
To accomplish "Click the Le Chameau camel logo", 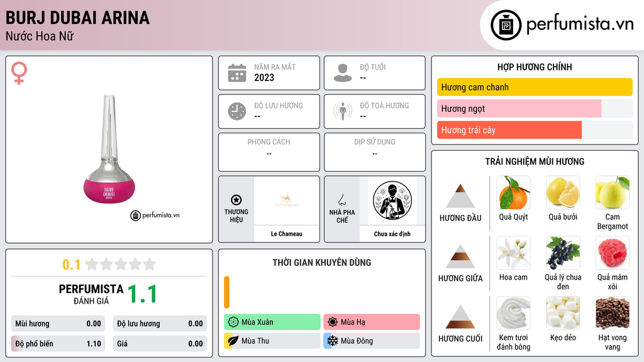I will click(286, 200).
